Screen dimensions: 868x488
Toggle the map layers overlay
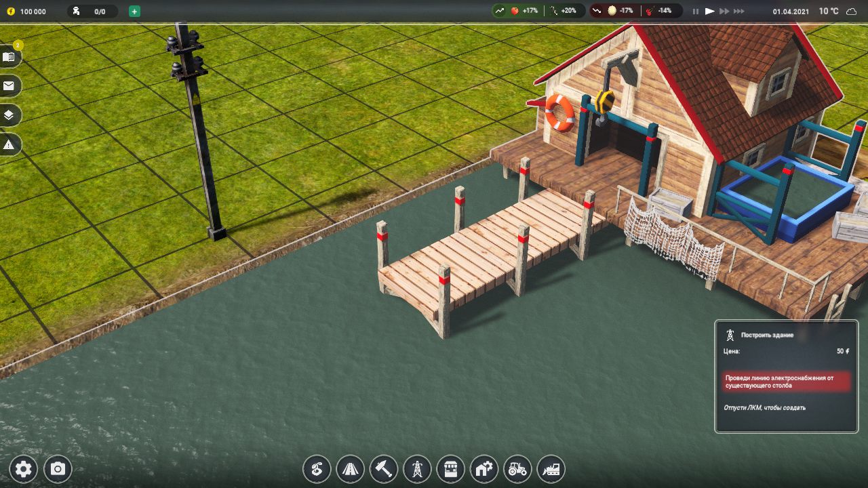(9, 115)
